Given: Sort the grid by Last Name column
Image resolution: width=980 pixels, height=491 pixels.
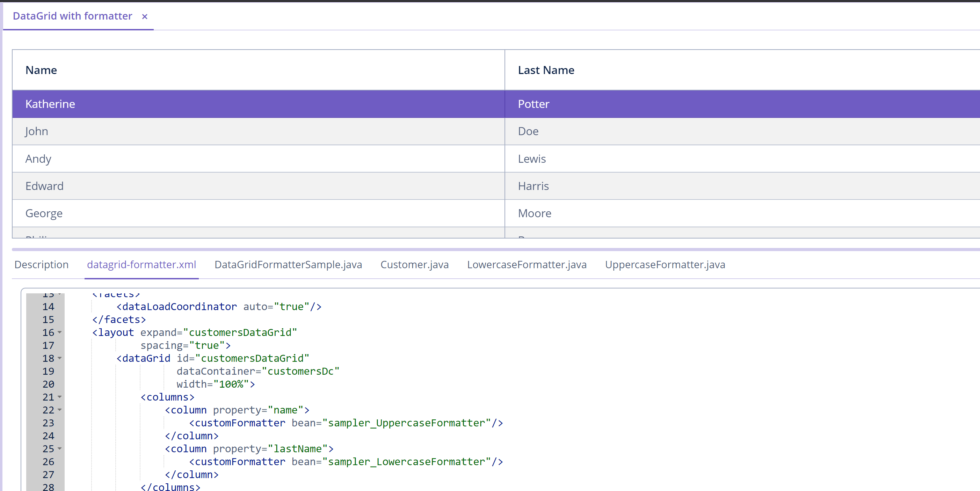Looking at the screenshot, I should (x=546, y=69).
